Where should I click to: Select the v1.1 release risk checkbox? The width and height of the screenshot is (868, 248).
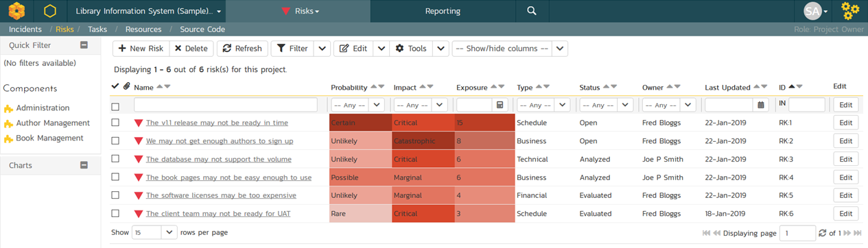tap(115, 123)
